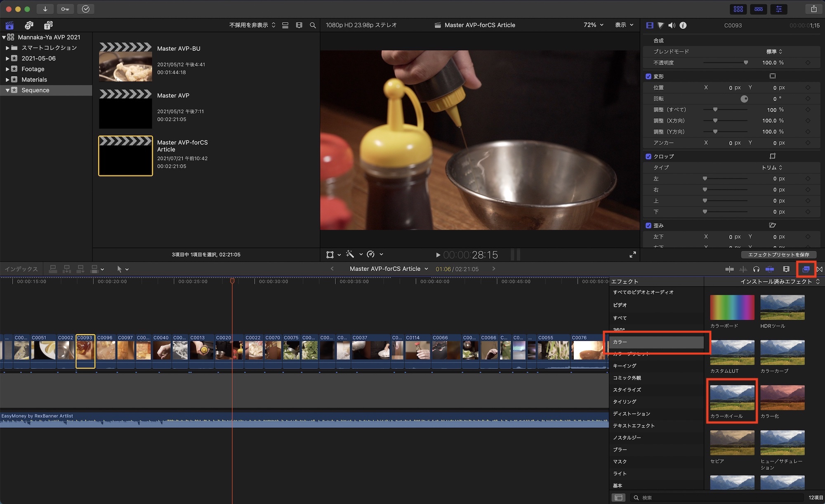Toggle the effects browser icon
The width and height of the screenshot is (825, 504).
pos(806,269)
